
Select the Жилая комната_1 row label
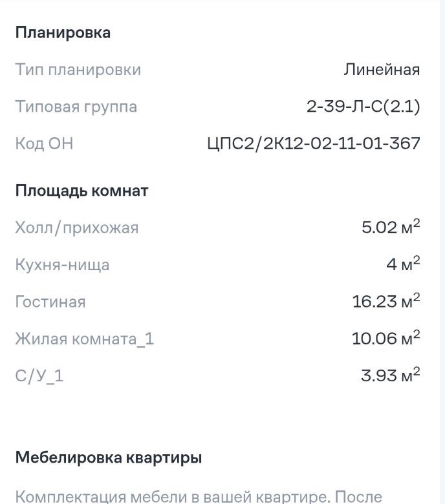tap(84, 339)
